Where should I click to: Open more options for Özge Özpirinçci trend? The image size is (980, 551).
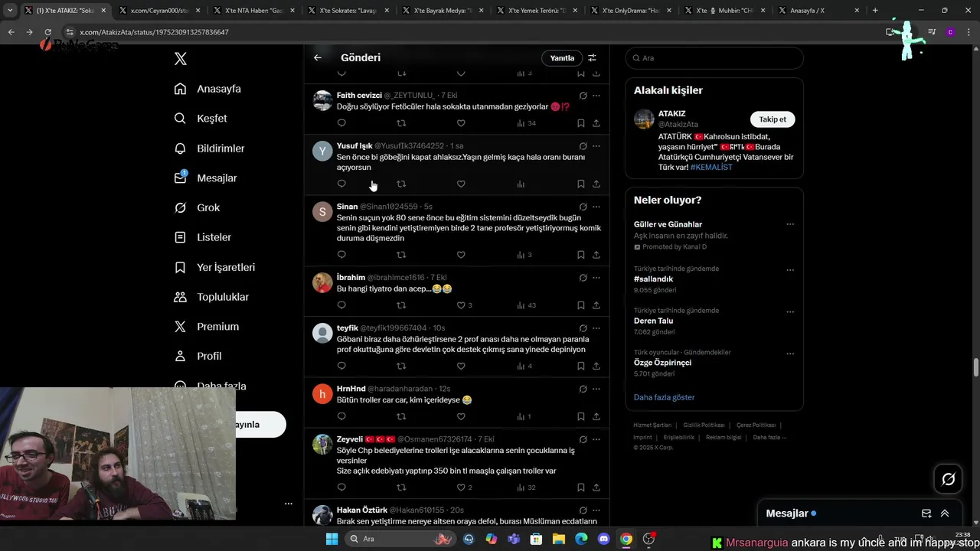click(790, 354)
